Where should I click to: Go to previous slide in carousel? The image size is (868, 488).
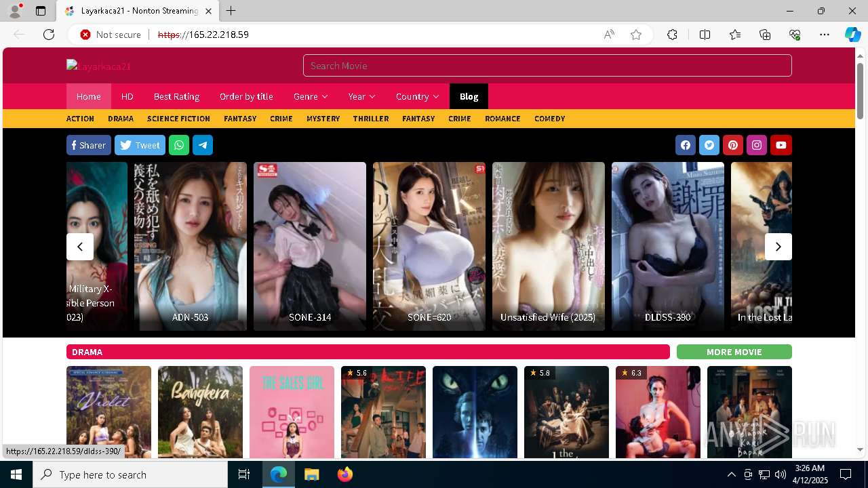[x=80, y=247]
